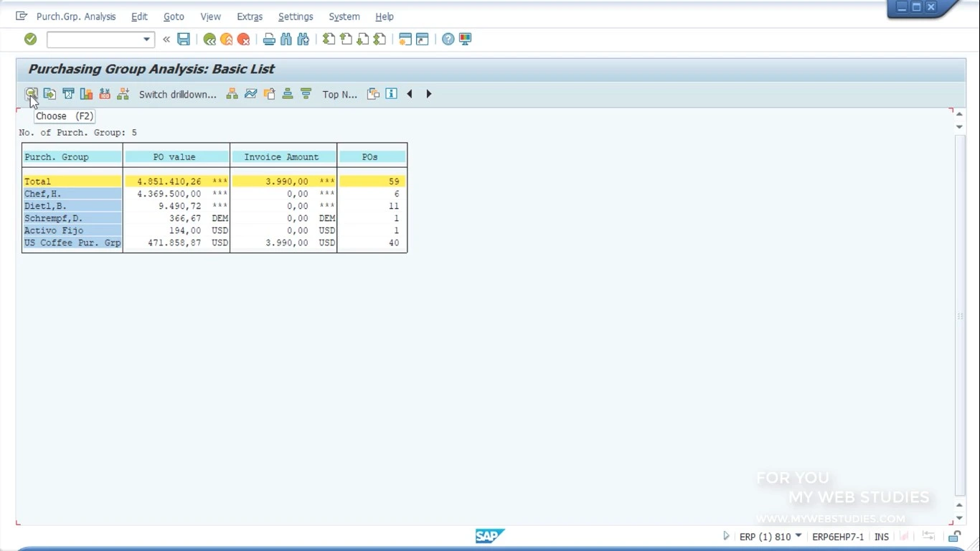Click inside the transaction command field
The width and height of the screenshot is (980, 551).
coord(94,39)
